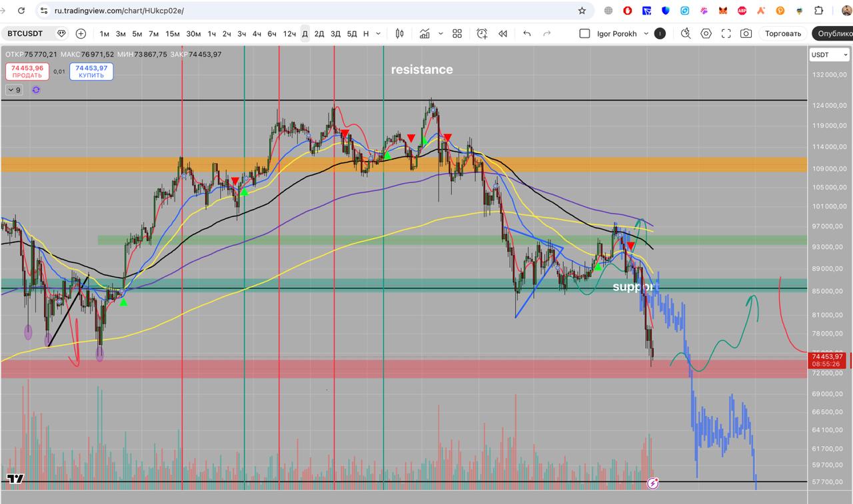Start bar replay with the rewind icon

click(x=503, y=34)
